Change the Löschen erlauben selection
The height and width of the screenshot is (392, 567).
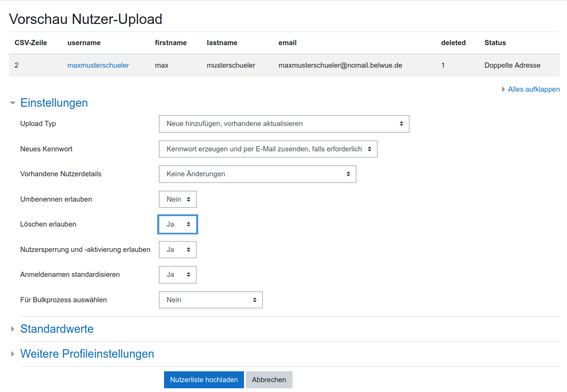(x=178, y=224)
